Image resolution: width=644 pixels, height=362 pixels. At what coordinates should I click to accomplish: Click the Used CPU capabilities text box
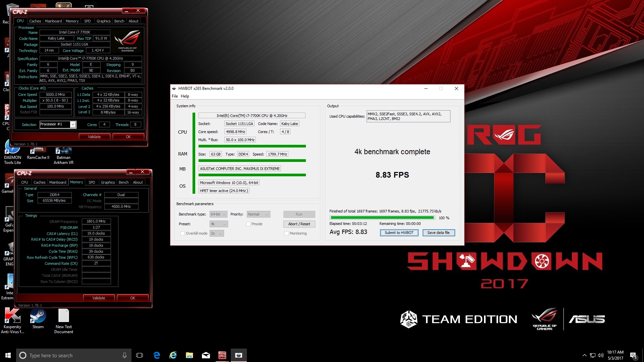(408, 116)
